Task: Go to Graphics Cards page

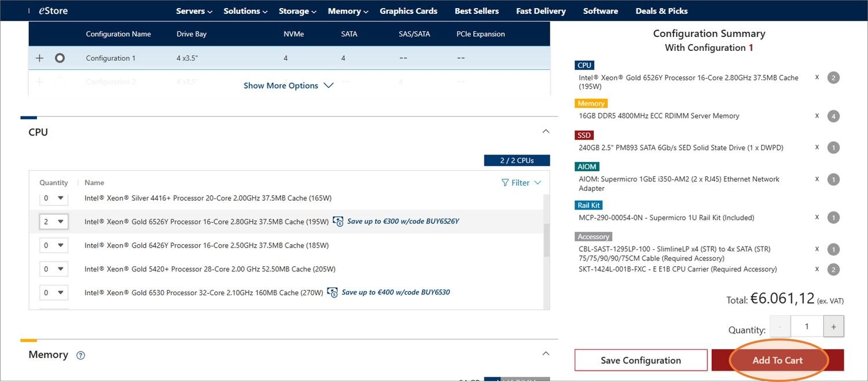Action: [409, 11]
